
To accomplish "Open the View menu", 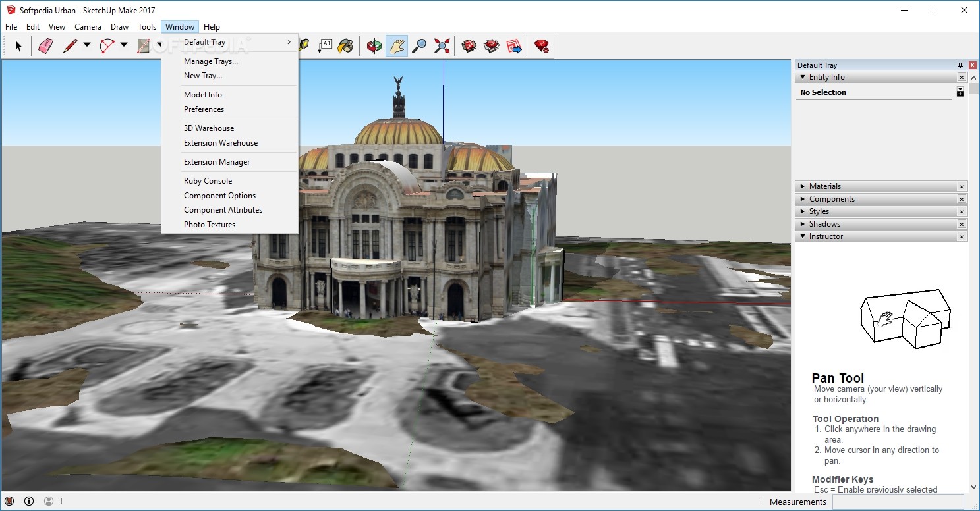I will point(57,27).
